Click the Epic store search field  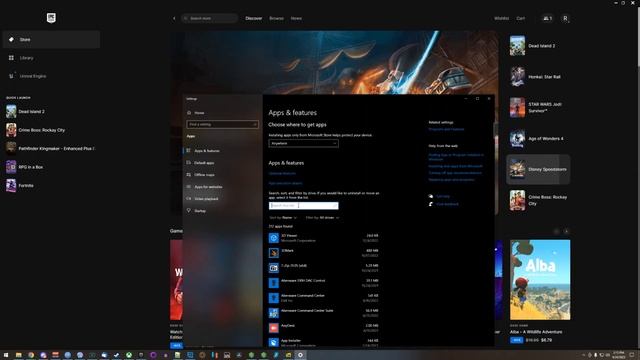click(209, 18)
